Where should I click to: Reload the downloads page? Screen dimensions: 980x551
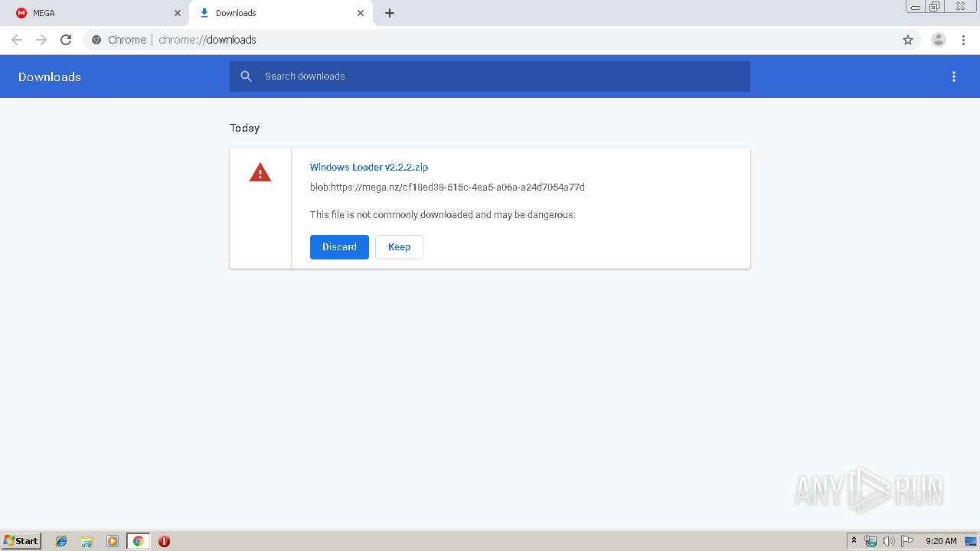66,40
